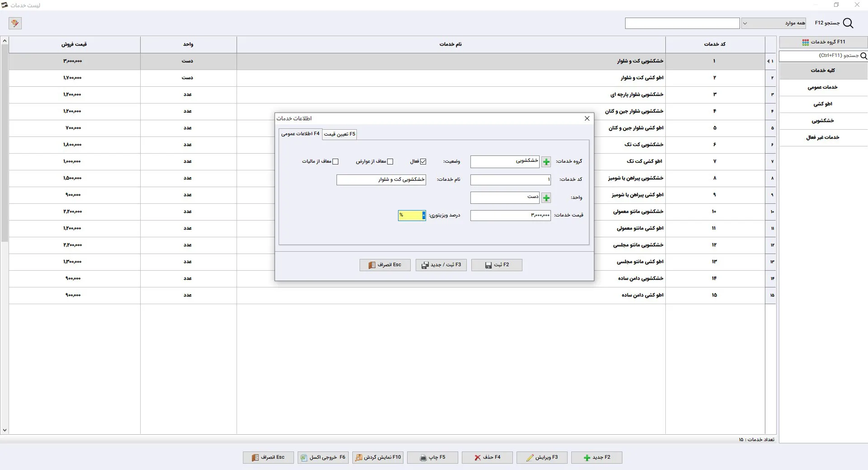This screenshot has width=868, height=470.
Task: Click Esc انصراف button in bottom toolbar
Action: tap(268, 457)
